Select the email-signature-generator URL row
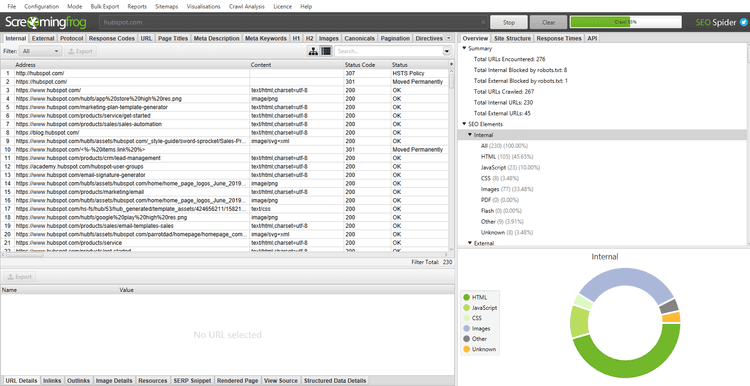750x386 pixels. click(225, 175)
